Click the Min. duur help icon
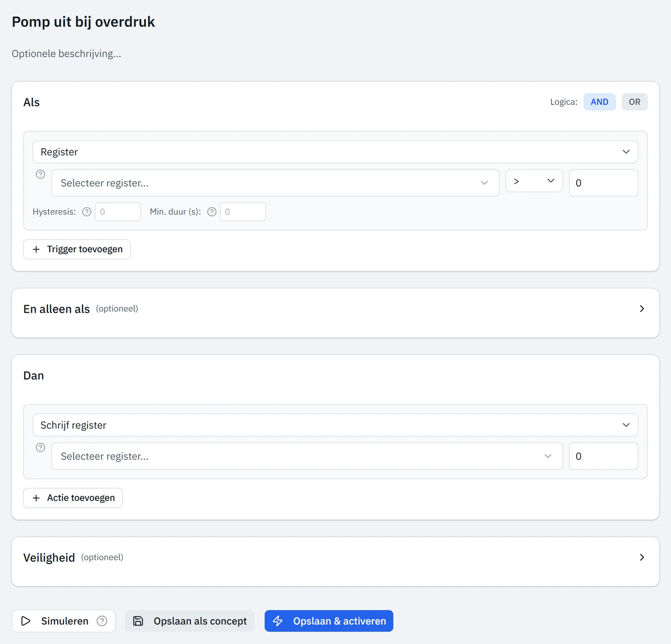 pyautogui.click(x=212, y=212)
